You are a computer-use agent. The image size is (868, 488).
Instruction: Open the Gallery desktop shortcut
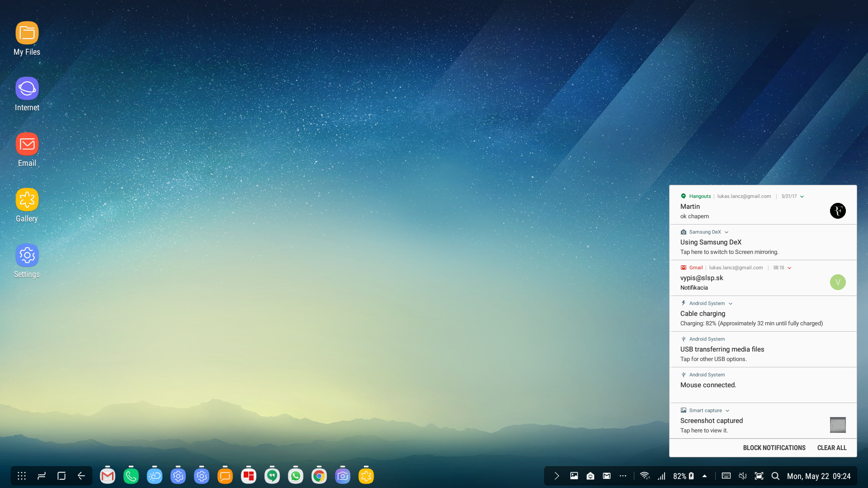coord(27,206)
